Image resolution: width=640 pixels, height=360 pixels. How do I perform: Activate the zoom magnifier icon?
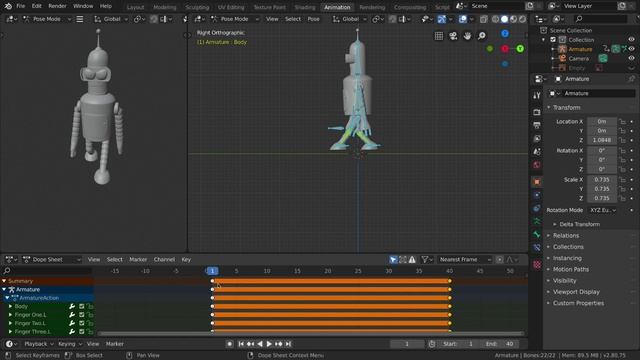(482, 36)
